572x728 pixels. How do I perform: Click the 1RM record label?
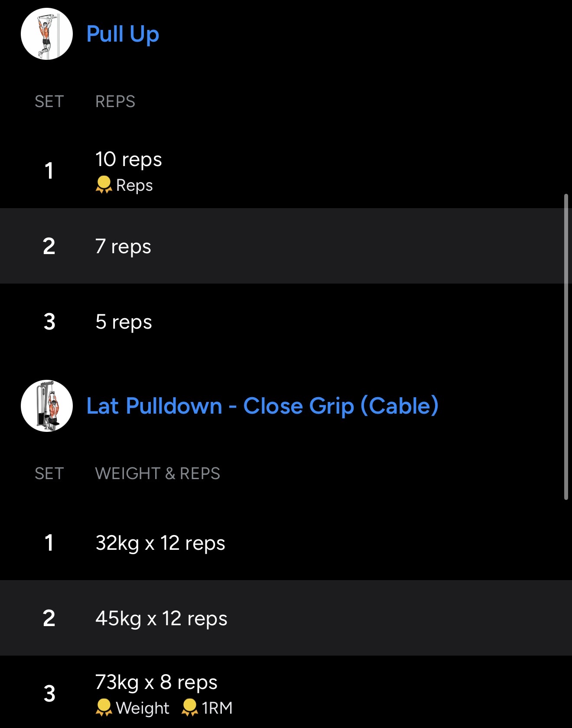[217, 708]
